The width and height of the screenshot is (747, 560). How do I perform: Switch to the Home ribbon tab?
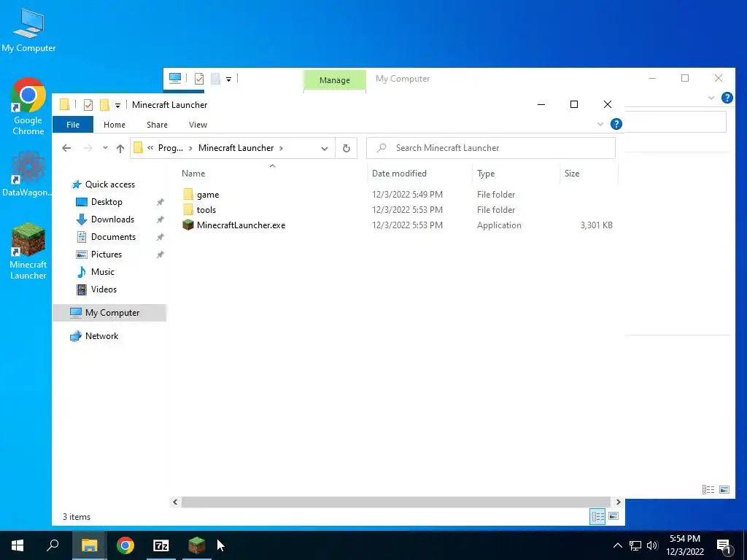115,125
